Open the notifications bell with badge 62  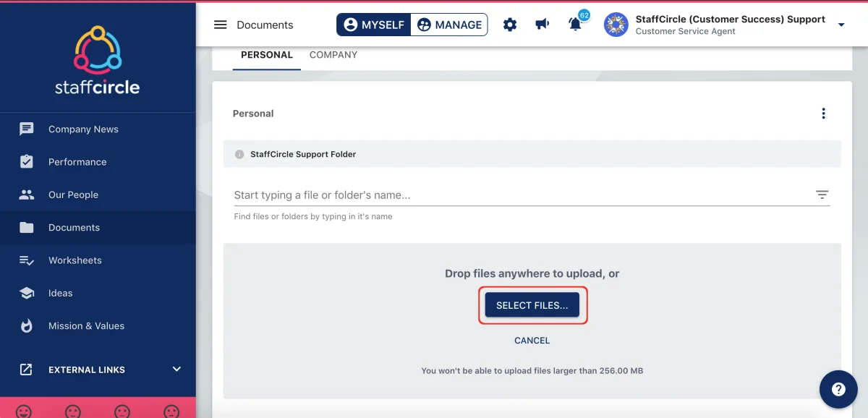click(576, 24)
